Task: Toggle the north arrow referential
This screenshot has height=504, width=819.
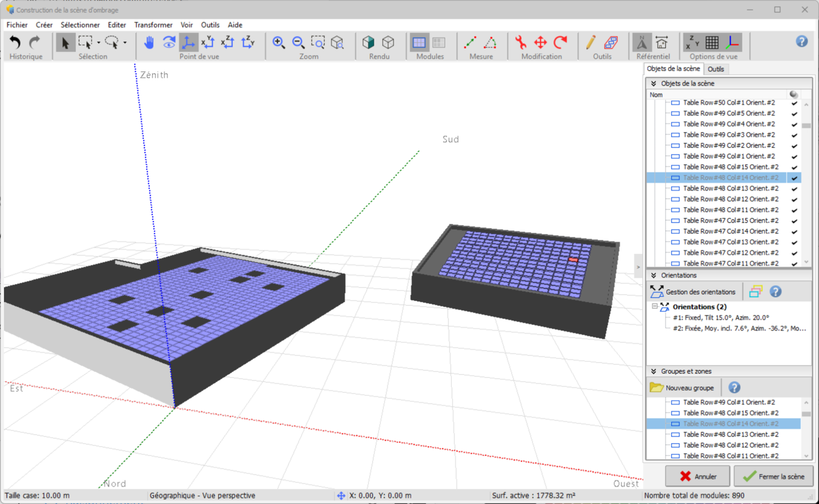Action: [642, 43]
